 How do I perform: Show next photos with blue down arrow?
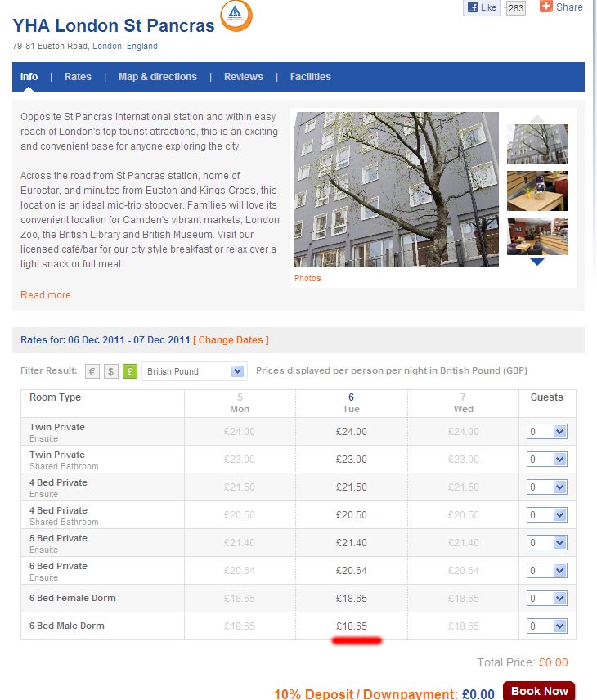pyautogui.click(x=537, y=262)
